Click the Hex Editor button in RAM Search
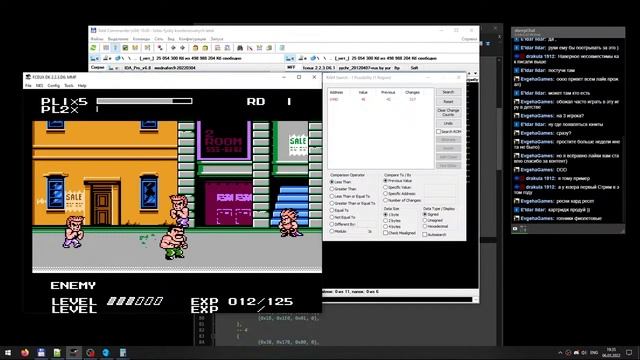The image size is (640, 360). [448, 166]
